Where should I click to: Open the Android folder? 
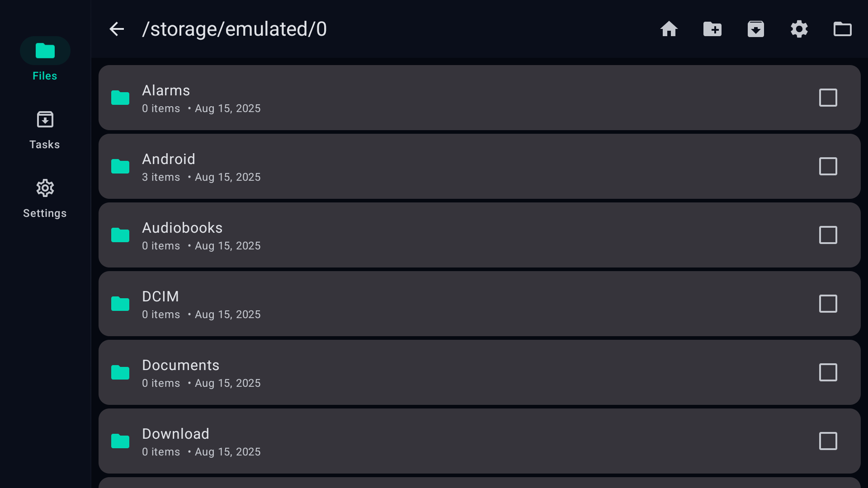tap(168, 160)
